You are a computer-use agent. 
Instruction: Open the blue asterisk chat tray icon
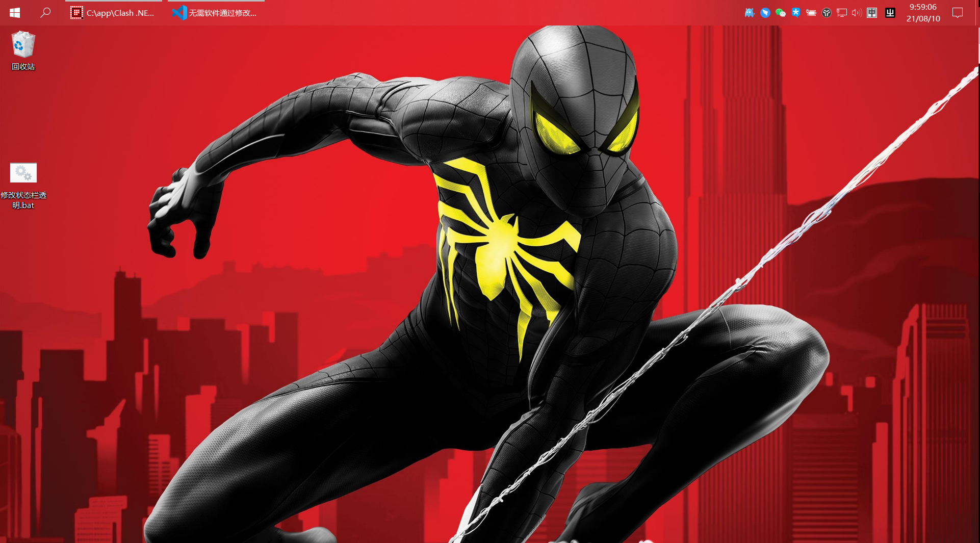(x=795, y=13)
